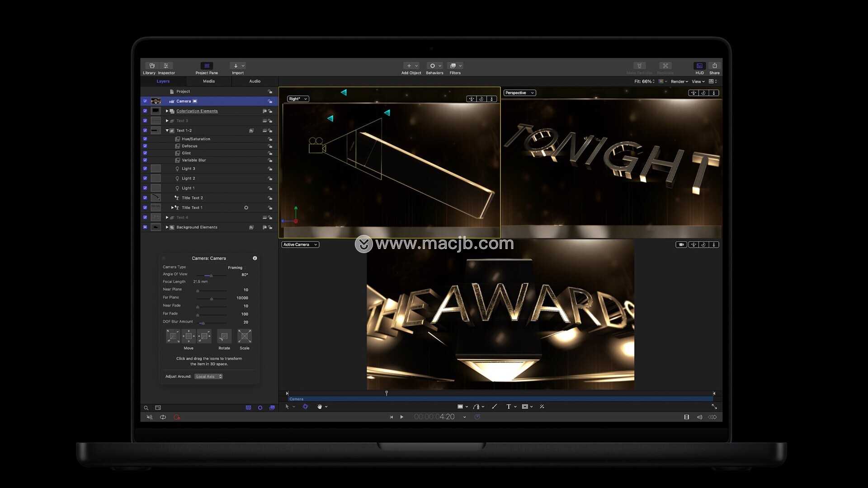This screenshot has width=868, height=488.
Task: Expand the Colorization Elements group
Action: pyautogui.click(x=167, y=111)
